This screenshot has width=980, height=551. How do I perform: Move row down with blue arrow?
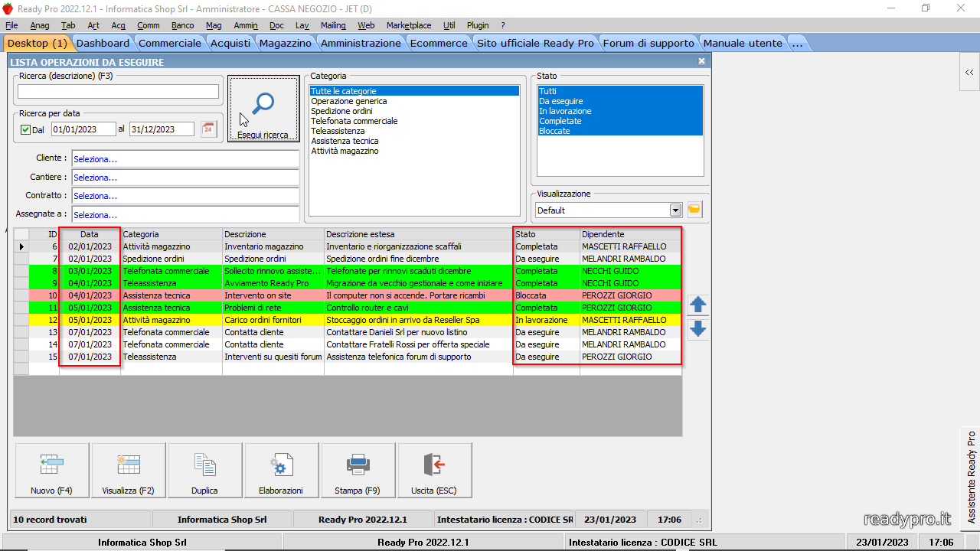coord(697,330)
